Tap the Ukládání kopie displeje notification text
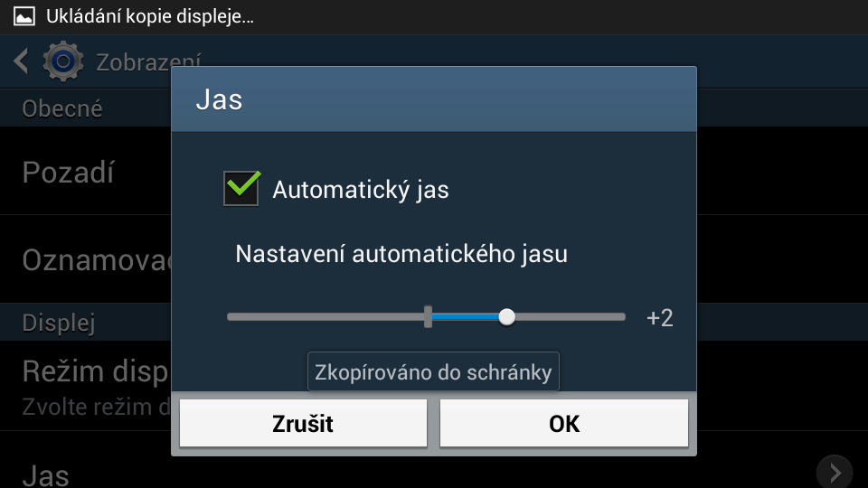This screenshot has width=868, height=488. [x=150, y=16]
